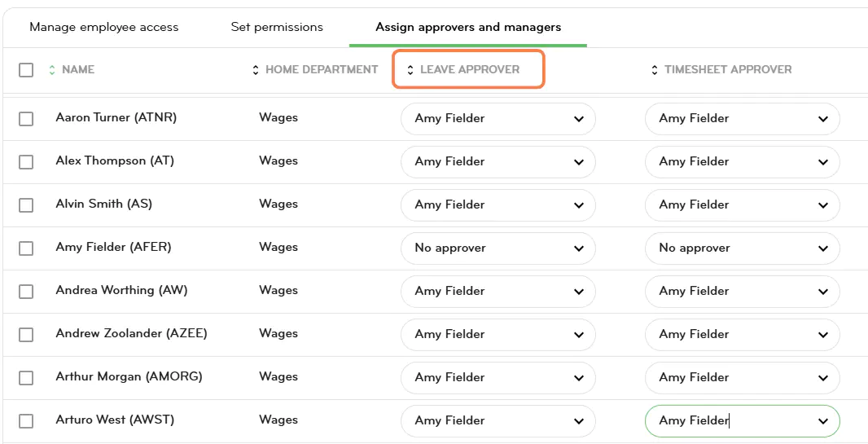868x444 pixels.
Task: Tick the select-all checkbox in header
Action: coord(26,70)
